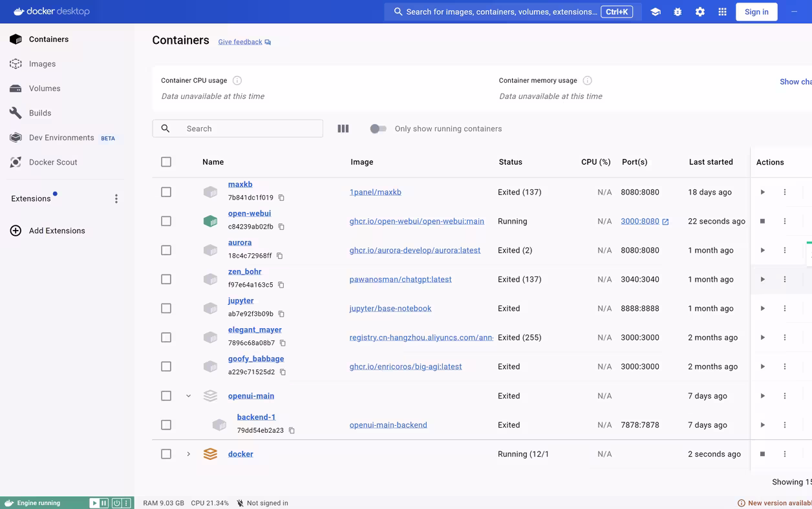812x509 pixels.
Task: Sort by the Status column header
Action: click(511, 162)
